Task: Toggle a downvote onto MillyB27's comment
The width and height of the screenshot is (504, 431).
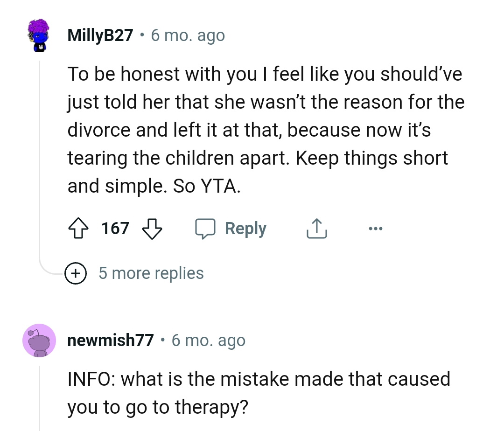Action: pyautogui.click(x=153, y=229)
